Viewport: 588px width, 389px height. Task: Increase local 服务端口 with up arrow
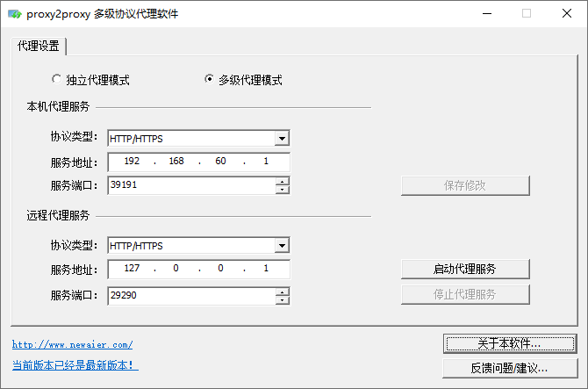(x=282, y=182)
